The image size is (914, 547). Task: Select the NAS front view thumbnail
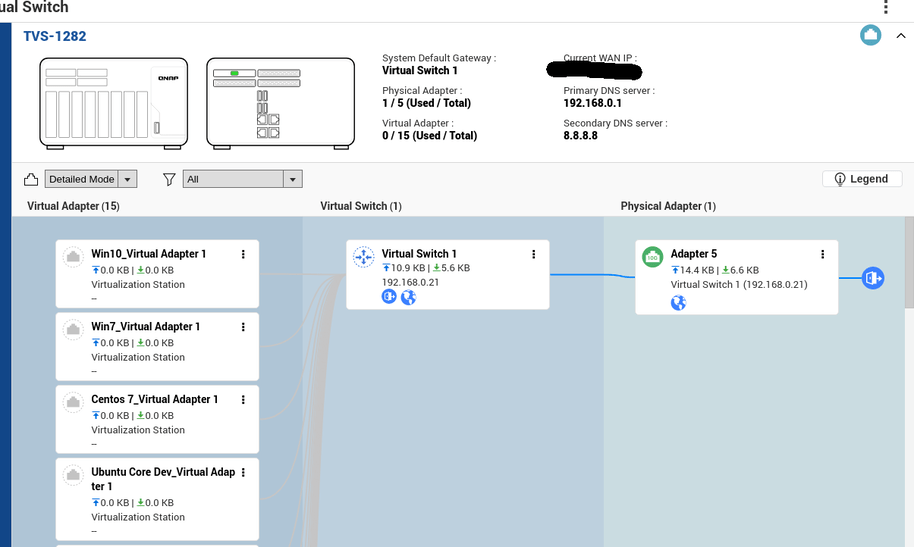(x=114, y=103)
